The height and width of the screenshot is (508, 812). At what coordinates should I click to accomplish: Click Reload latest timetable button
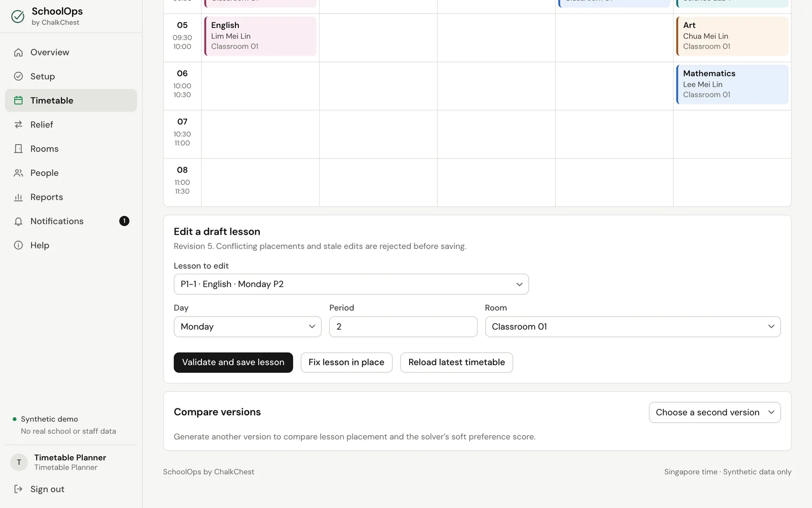pos(457,362)
